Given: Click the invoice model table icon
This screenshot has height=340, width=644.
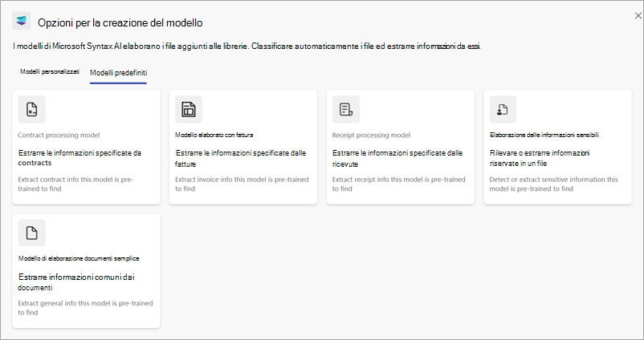Looking at the screenshot, I should click(189, 110).
